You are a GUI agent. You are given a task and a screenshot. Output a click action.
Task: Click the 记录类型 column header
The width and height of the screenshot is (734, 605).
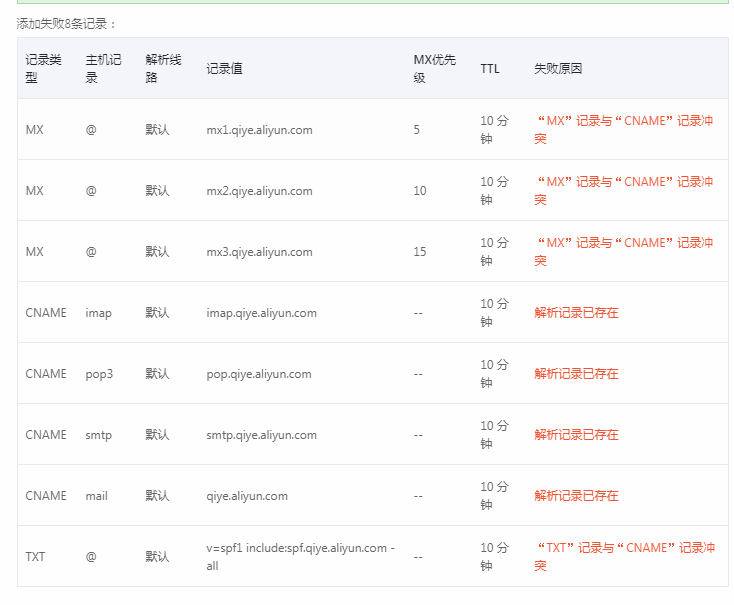click(x=44, y=68)
